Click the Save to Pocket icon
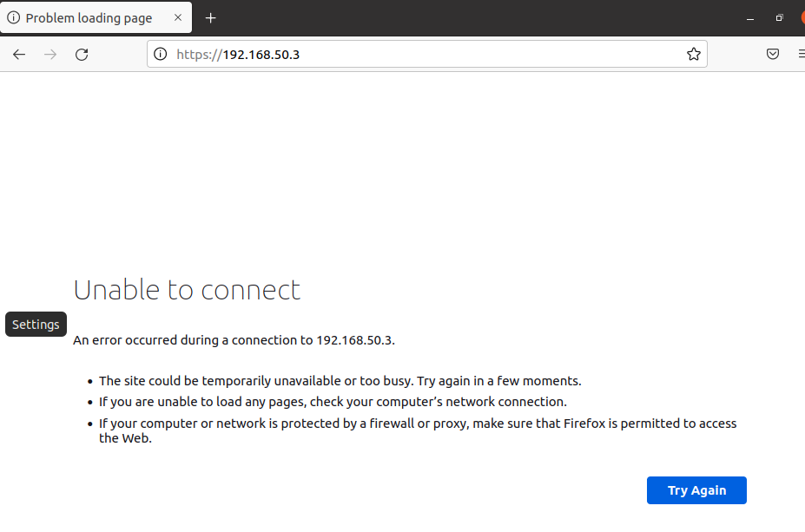 point(772,55)
